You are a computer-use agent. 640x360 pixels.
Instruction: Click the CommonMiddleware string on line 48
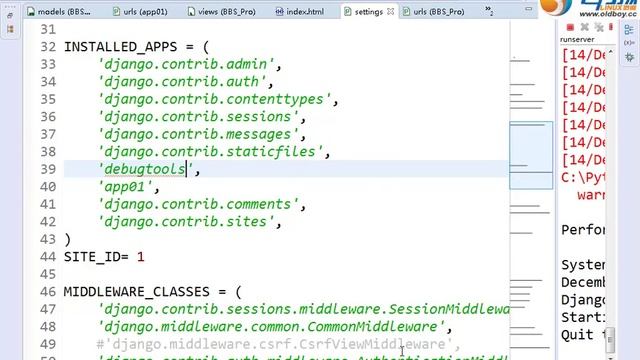click(x=271, y=327)
